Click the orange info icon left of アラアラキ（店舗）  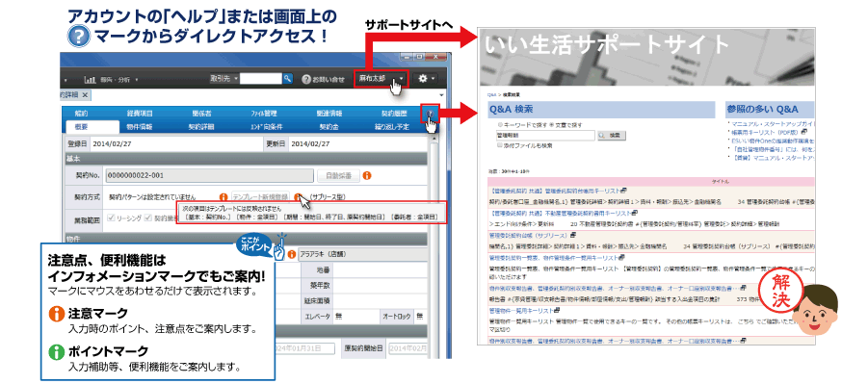pyautogui.click(x=292, y=254)
